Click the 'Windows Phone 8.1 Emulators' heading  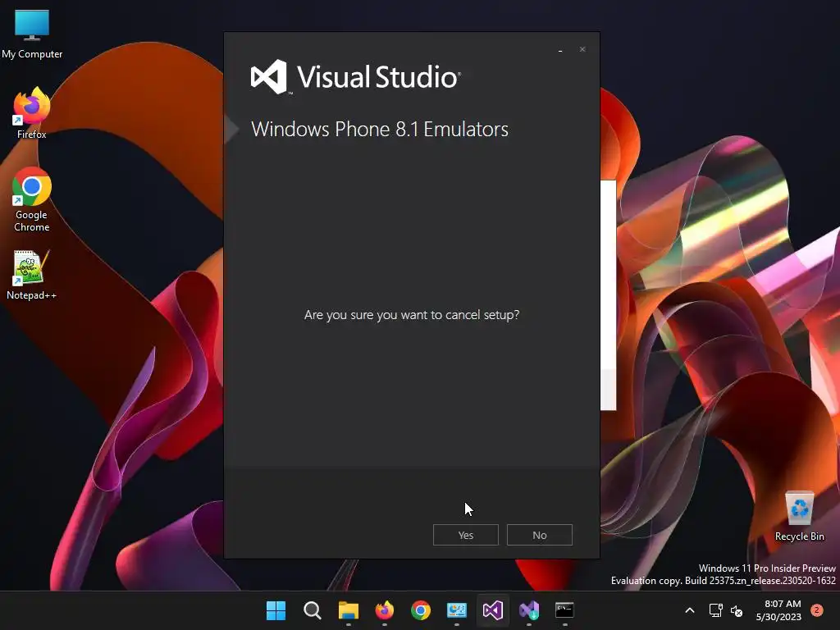pyautogui.click(x=380, y=129)
